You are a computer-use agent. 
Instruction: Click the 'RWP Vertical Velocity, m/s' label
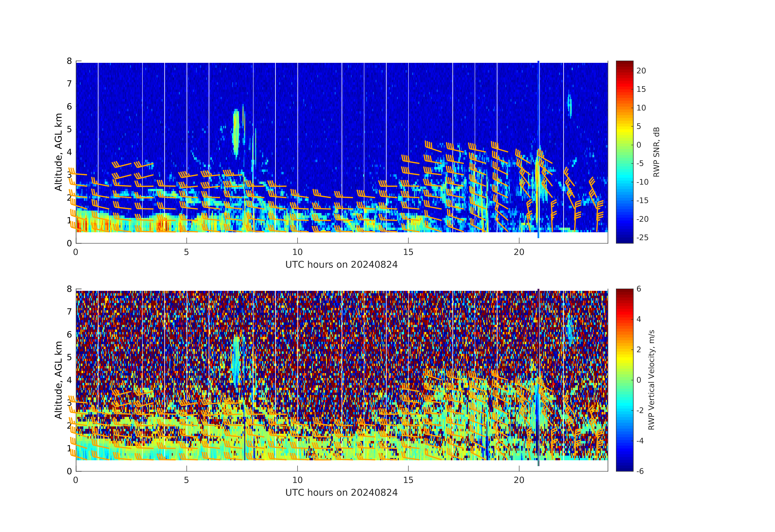651,380
